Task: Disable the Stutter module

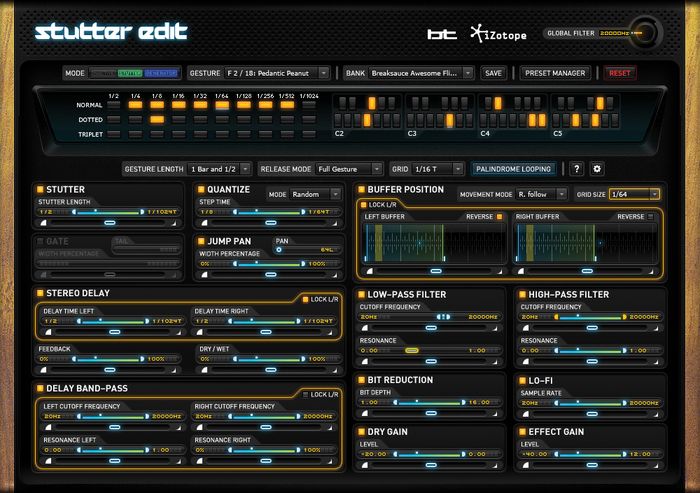Action: coord(40,189)
